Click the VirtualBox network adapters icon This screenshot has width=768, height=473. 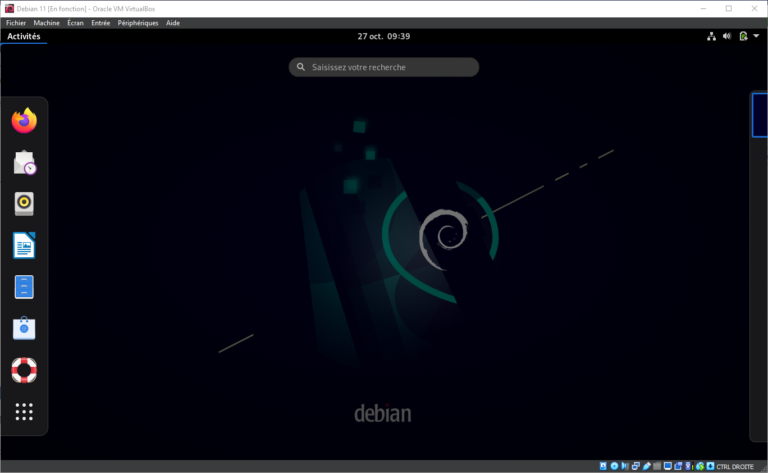(636, 466)
